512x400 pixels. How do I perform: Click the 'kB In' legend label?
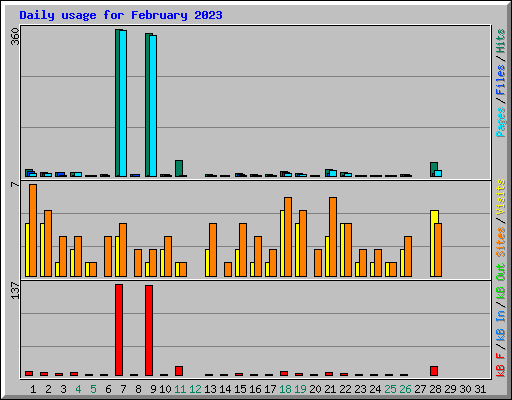(500, 325)
